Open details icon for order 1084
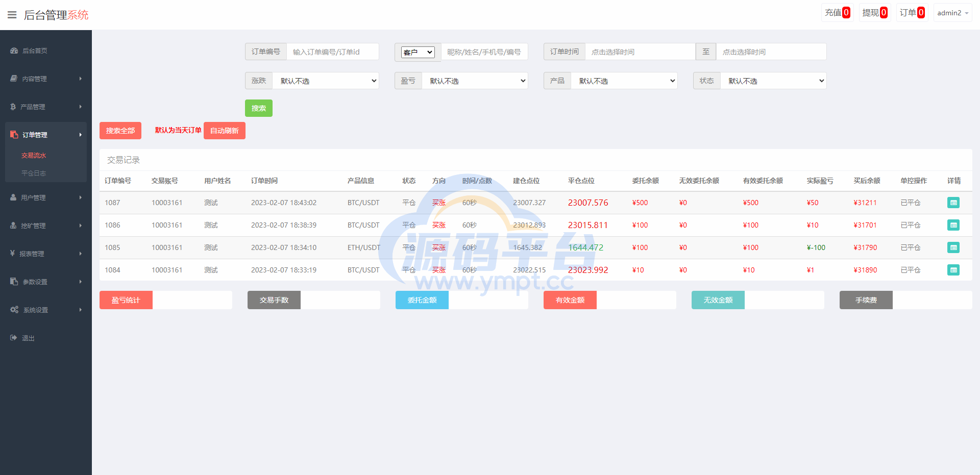 point(953,270)
